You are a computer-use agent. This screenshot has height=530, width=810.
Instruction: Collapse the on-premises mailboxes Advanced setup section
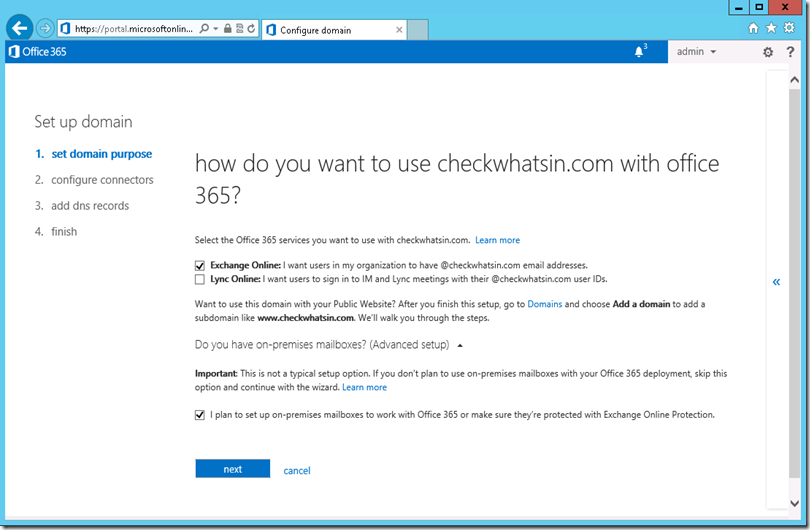(x=329, y=345)
